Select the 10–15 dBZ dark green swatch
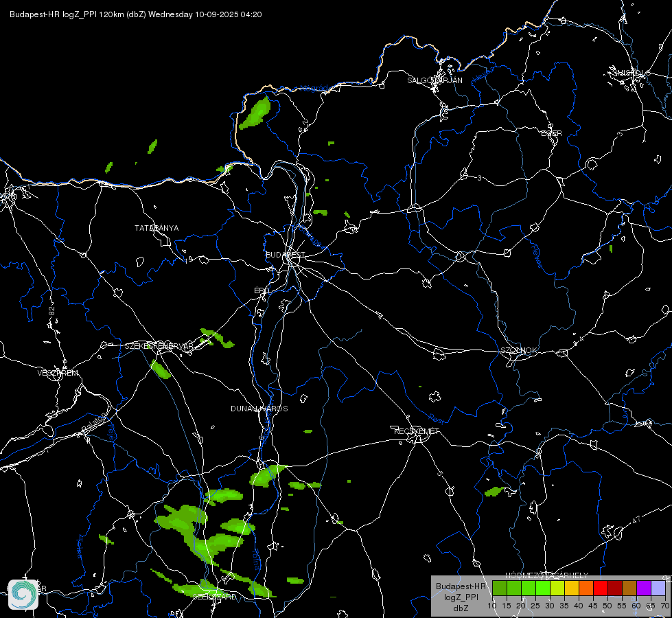Image resolution: width=672 pixels, height=618 pixels. click(x=500, y=588)
